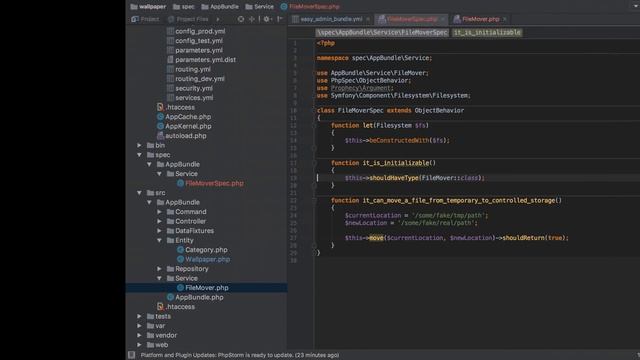Switch to the Project view tab

pyautogui.click(x=145, y=19)
